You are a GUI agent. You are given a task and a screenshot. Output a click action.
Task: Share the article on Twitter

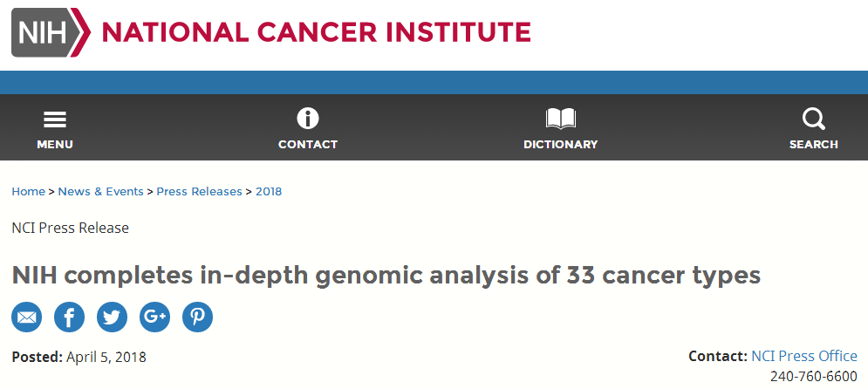[x=112, y=317]
